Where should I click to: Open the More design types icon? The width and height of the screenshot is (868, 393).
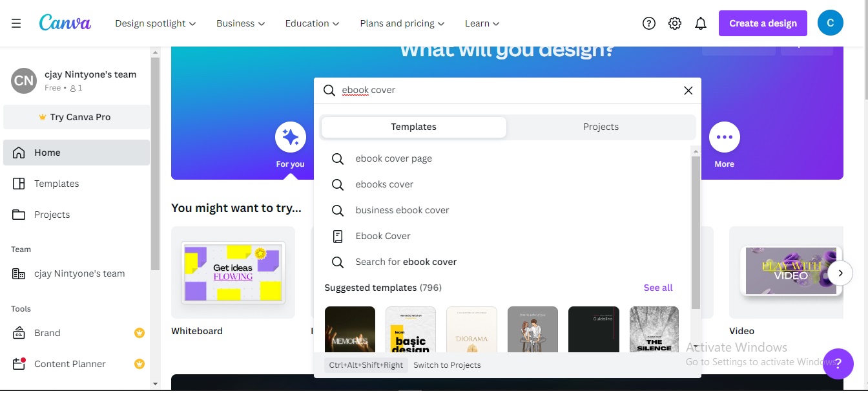pyautogui.click(x=725, y=137)
